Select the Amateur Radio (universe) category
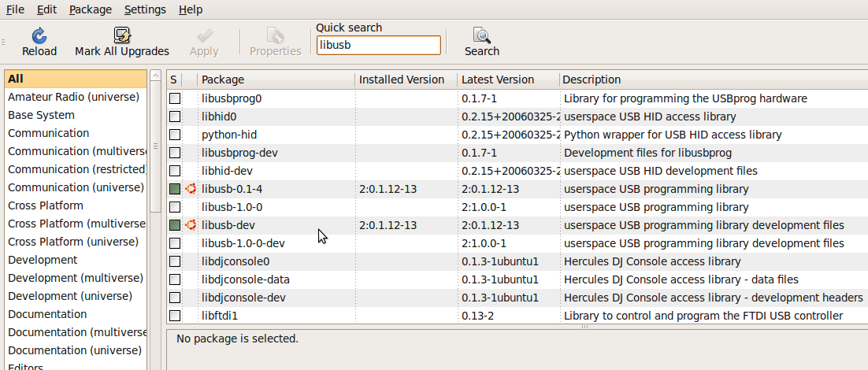868x370 pixels. 76,98
